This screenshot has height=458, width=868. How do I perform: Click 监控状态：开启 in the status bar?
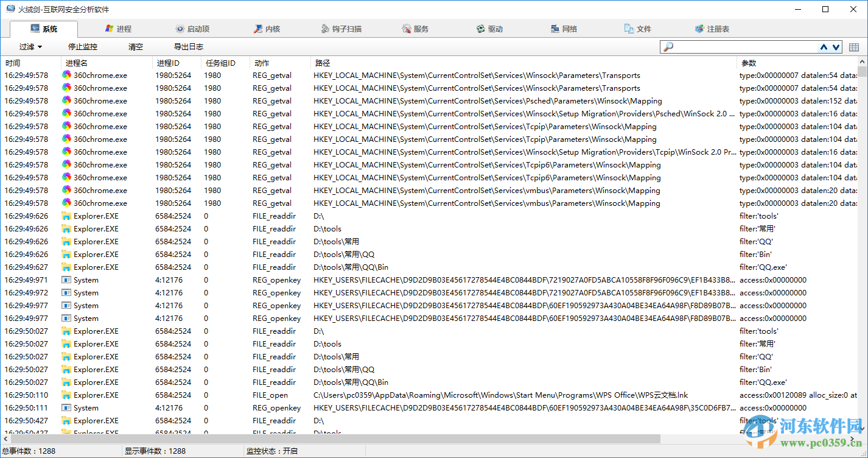tap(271, 451)
